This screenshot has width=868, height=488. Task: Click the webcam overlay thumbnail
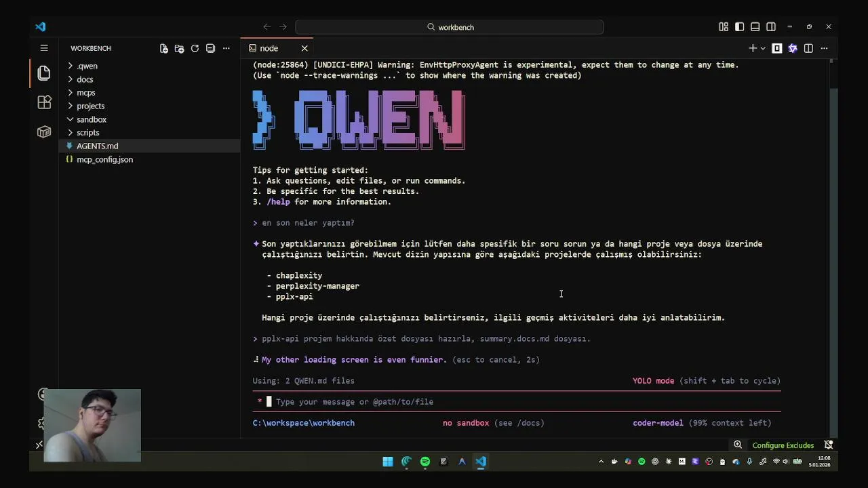[x=92, y=425]
